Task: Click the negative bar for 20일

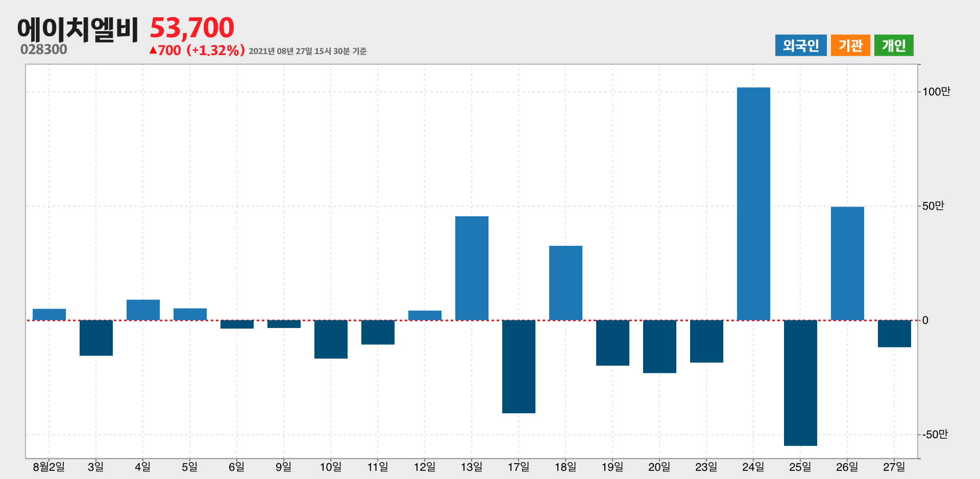Action: pyautogui.click(x=659, y=346)
